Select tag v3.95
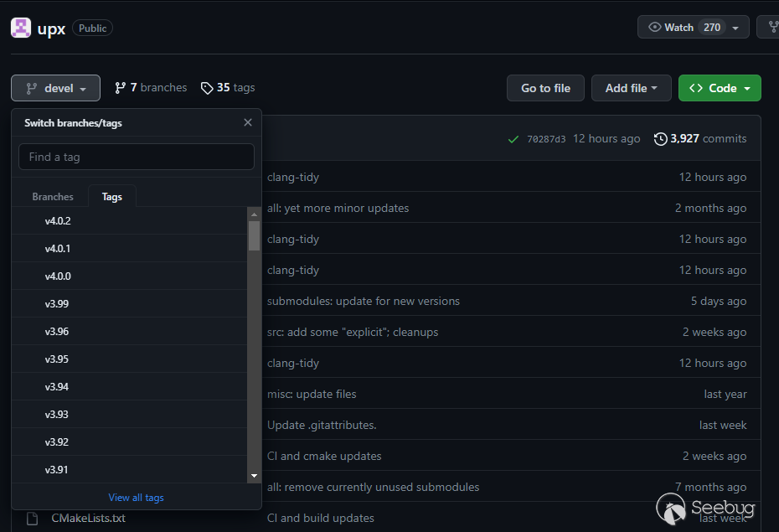 pos(129,359)
